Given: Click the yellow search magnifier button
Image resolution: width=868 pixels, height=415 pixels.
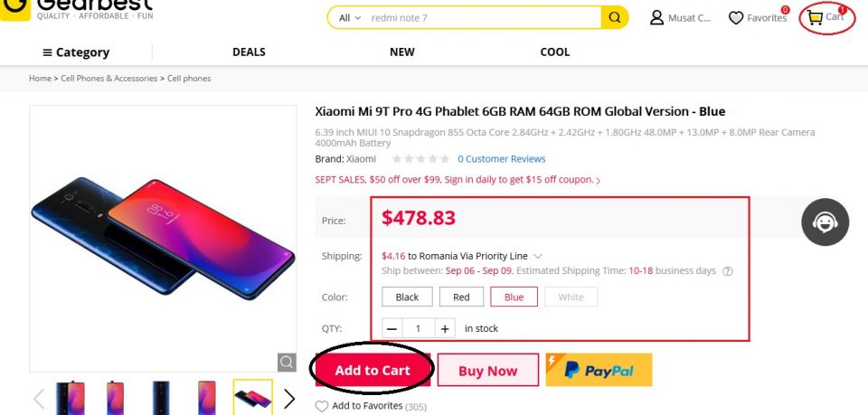Looking at the screenshot, I should [x=614, y=18].
